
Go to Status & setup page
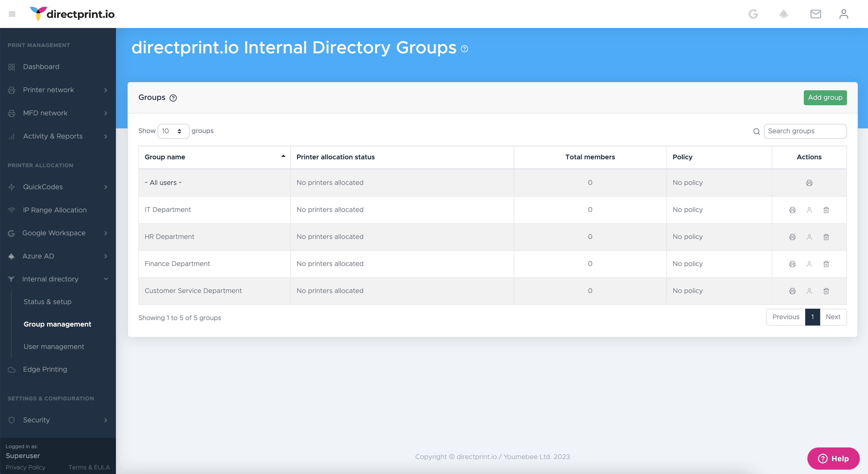[x=48, y=302]
